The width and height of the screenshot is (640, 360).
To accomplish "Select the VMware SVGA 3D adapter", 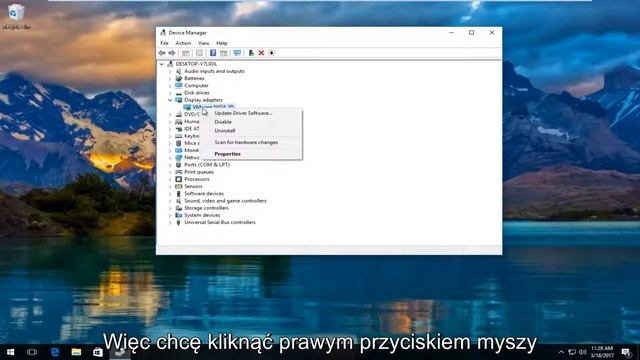I will click(213, 107).
